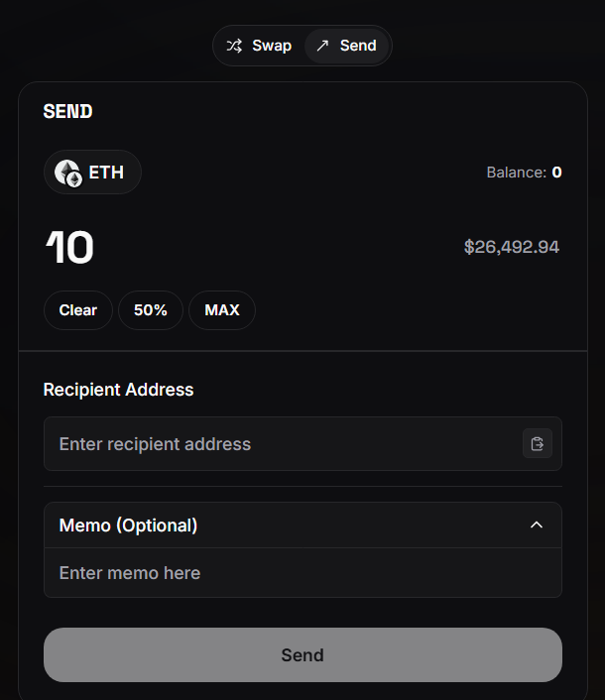Focus the recipient address field
Image resolution: width=605 pixels, height=700 pixels.
pyautogui.click(x=283, y=444)
